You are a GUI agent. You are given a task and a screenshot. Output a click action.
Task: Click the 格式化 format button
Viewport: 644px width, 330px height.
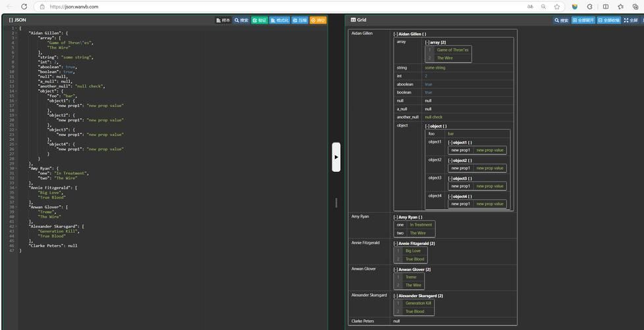click(x=279, y=20)
